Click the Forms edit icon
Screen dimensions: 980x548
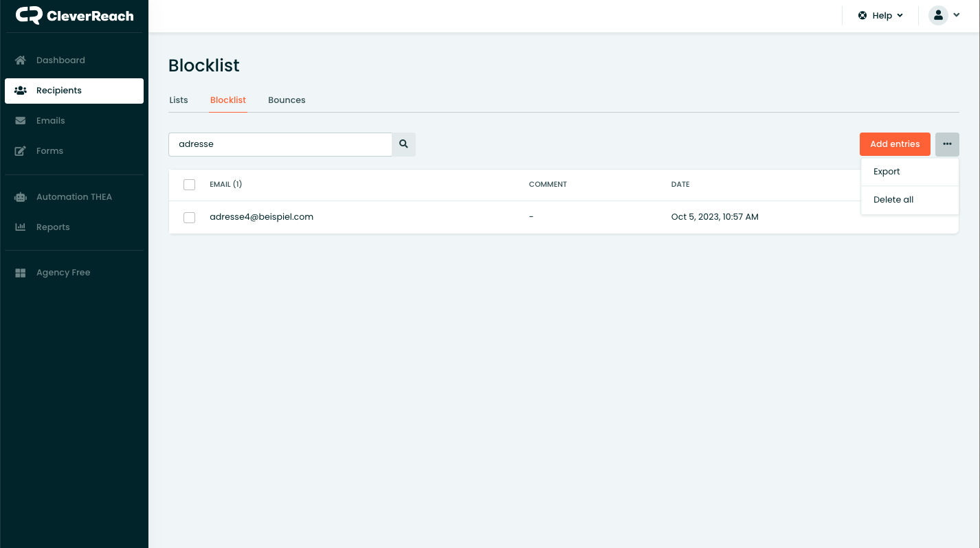point(21,151)
